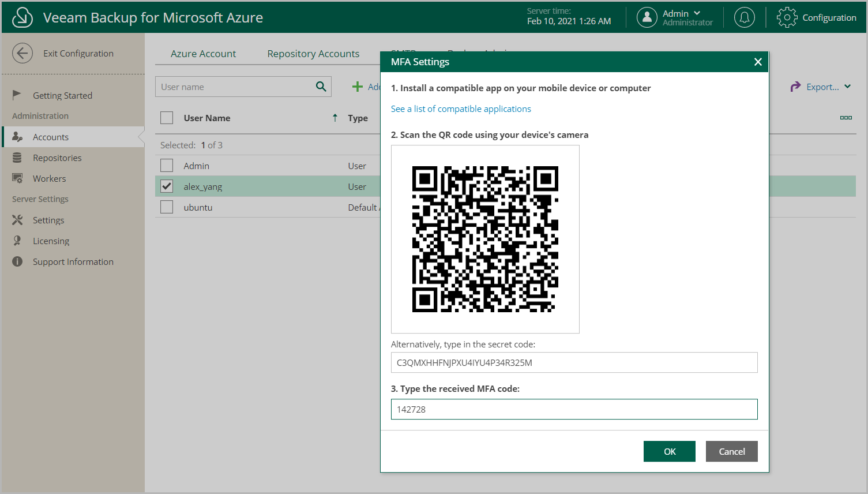Click the green Add plus icon
The image size is (868, 494).
(x=358, y=87)
